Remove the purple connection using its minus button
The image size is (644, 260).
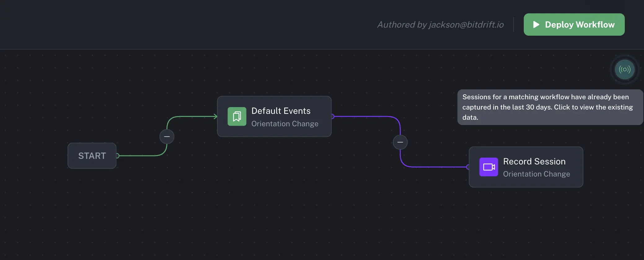point(400,142)
